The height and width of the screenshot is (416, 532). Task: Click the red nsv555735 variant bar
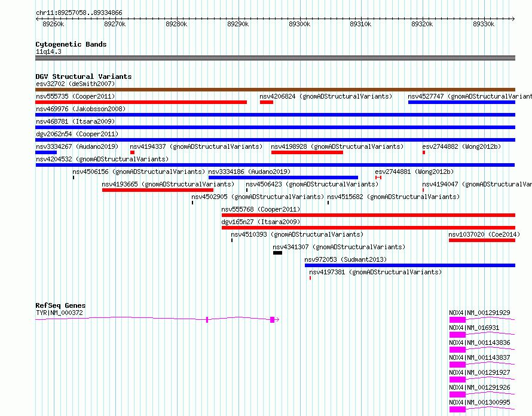pos(141,102)
